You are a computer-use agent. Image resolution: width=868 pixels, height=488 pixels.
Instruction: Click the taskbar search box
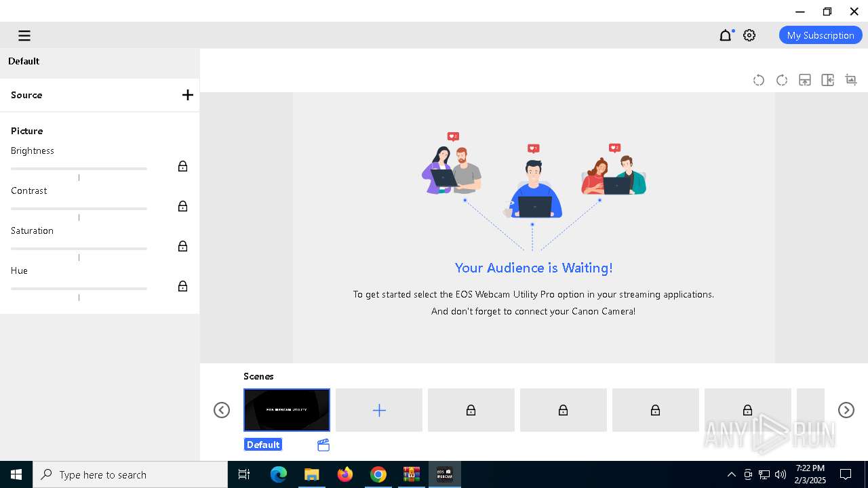130,474
